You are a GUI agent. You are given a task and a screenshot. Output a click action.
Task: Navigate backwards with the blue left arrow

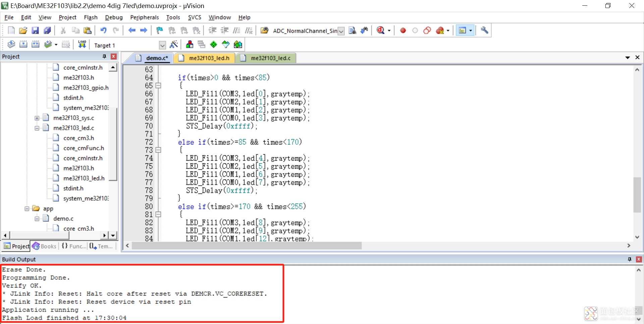132,31
